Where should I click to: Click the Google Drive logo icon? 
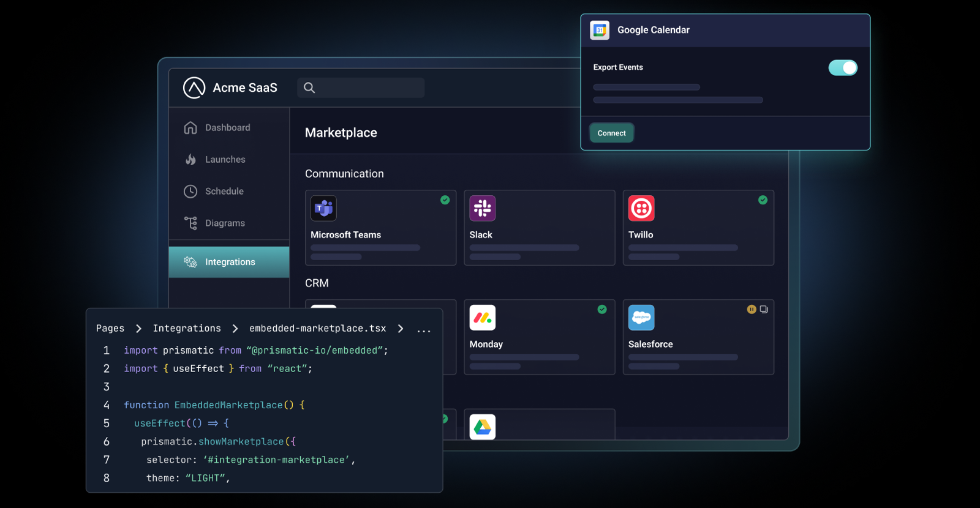pos(483,427)
